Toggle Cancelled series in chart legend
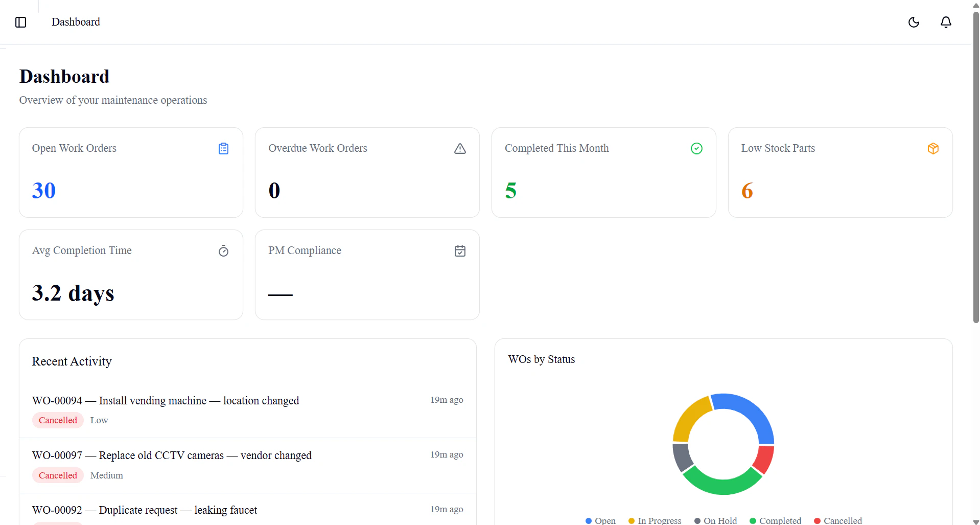This screenshot has width=980, height=525. click(838, 520)
